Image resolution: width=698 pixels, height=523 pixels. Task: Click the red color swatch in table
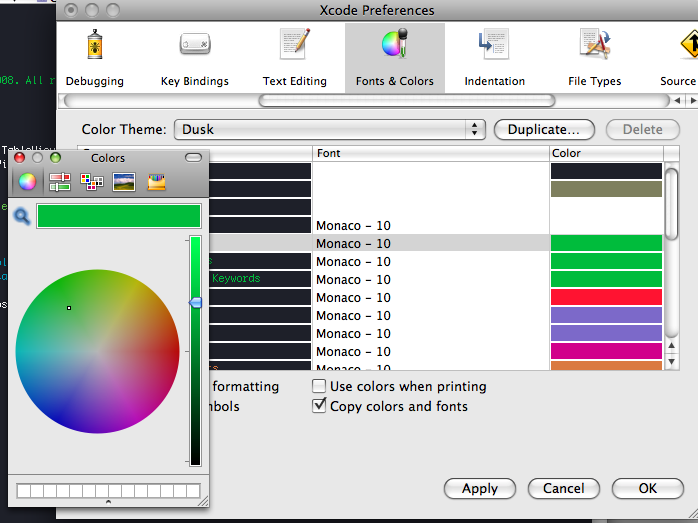pyautogui.click(x=606, y=297)
